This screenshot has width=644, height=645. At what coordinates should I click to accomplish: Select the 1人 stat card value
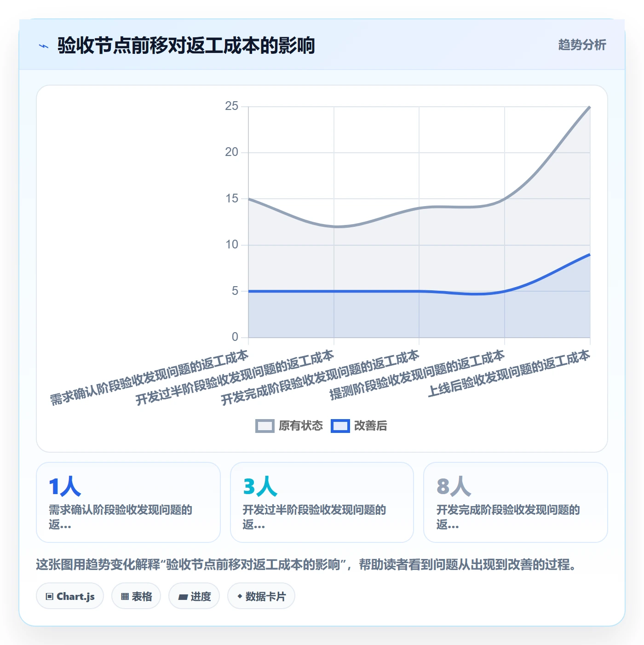pos(65,486)
